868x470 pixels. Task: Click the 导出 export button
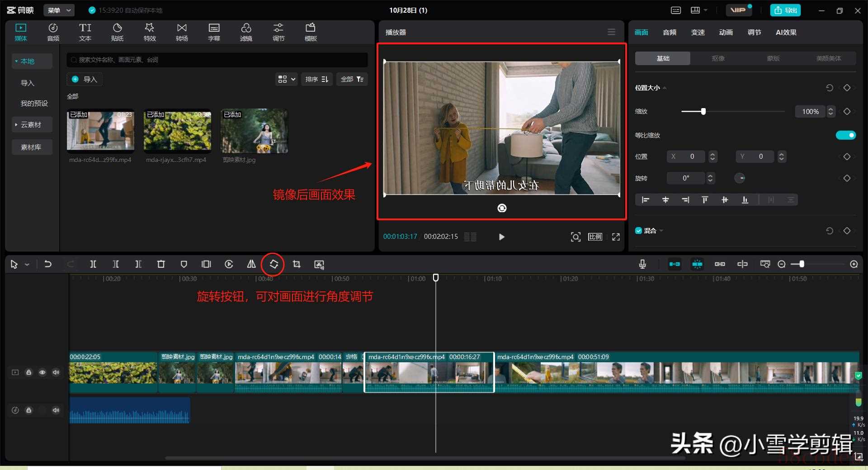click(785, 10)
